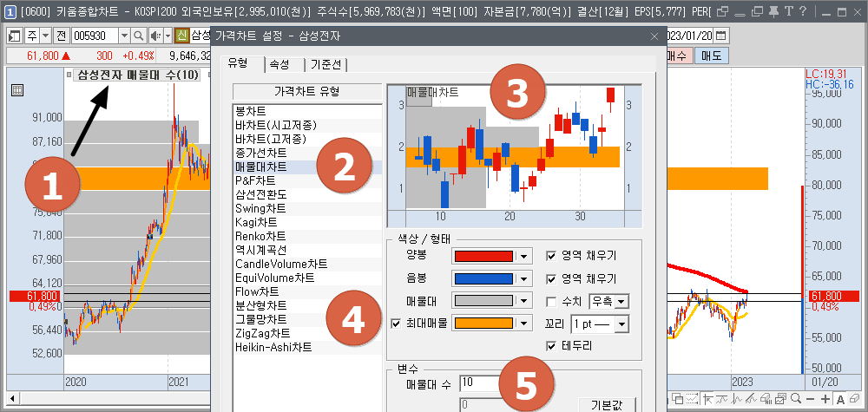Click the 005930 stock code field
This screenshot has width=868, height=412.
[x=95, y=36]
